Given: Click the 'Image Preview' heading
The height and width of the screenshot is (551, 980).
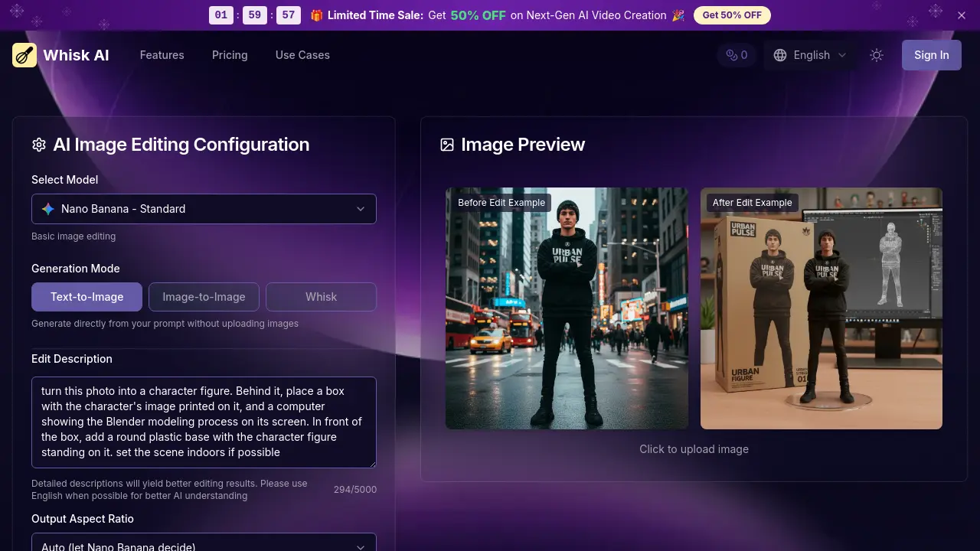Looking at the screenshot, I should click(x=523, y=145).
